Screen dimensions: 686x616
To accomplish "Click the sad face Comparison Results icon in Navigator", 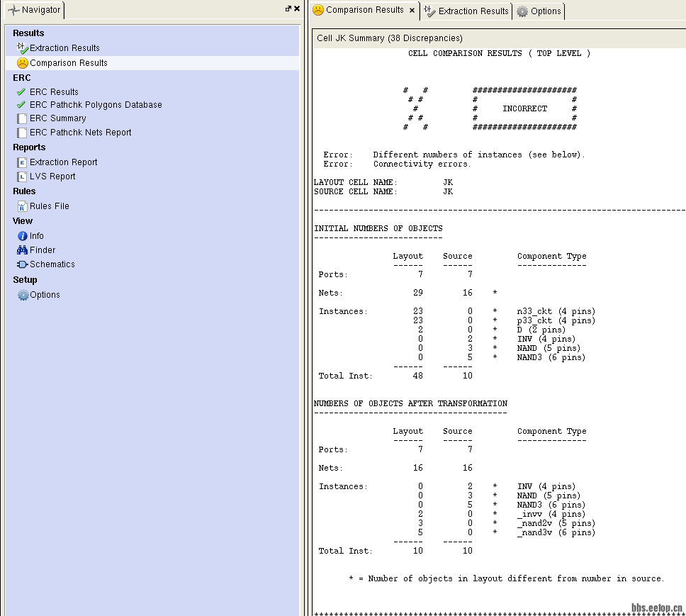I will [22, 63].
